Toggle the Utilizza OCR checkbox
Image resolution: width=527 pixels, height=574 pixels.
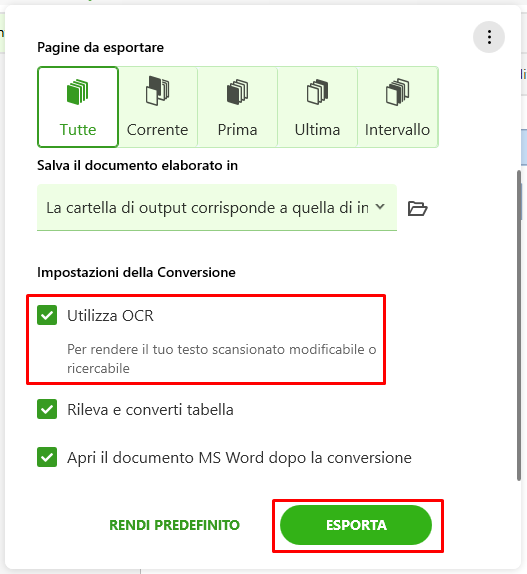[47, 315]
